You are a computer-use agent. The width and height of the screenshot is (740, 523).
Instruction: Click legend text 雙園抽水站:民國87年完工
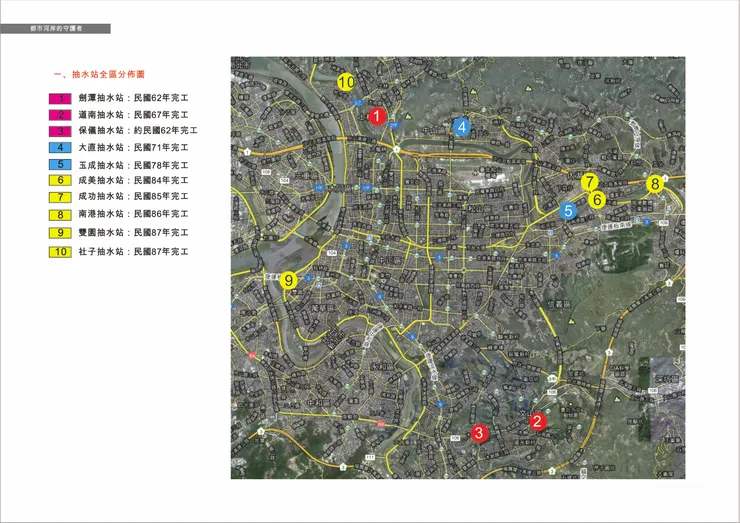(x=134, y=233)
